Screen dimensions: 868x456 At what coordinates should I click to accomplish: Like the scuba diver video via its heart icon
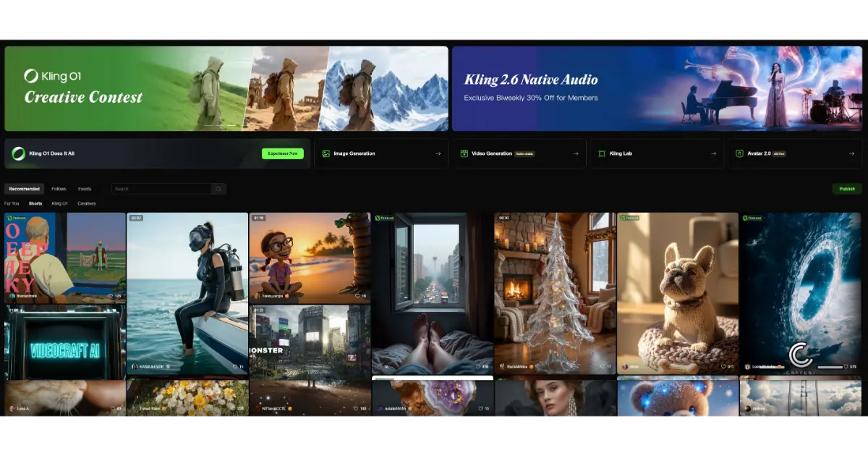[x=235, y=367]
